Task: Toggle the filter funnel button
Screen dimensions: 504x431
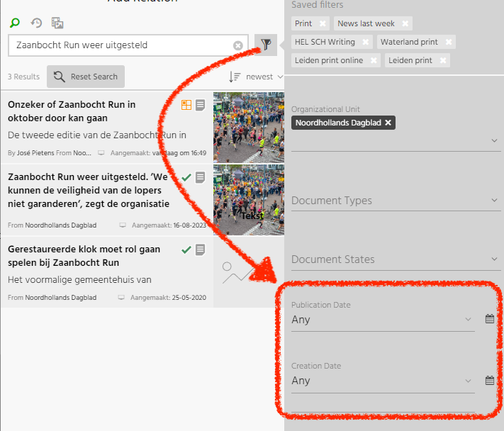Action: click(266, 45)
